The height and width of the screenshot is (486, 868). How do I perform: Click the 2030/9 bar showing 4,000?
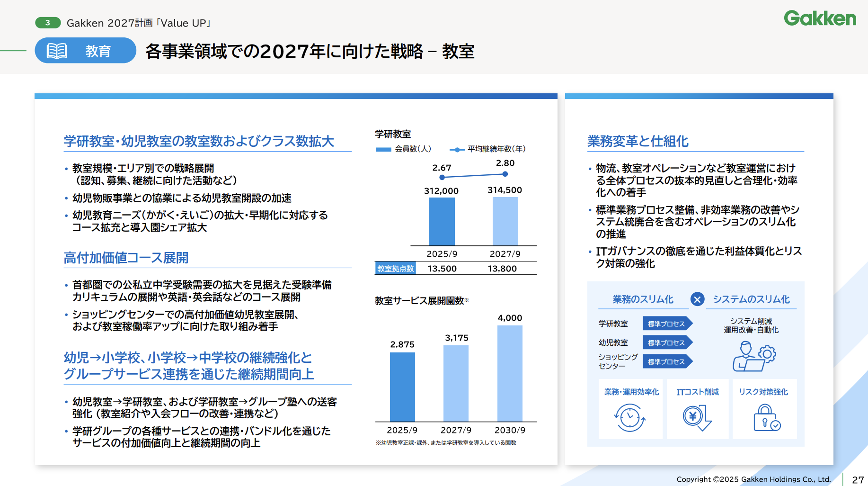point(510,373)
